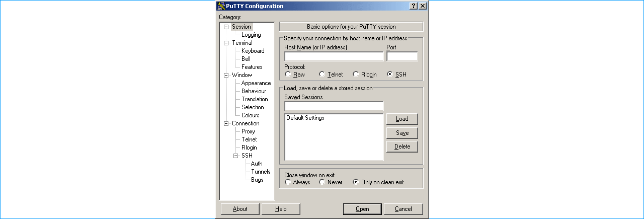The image size is (644, 219).
Task: Collapse the Session tree node
Action: point(226,27)
